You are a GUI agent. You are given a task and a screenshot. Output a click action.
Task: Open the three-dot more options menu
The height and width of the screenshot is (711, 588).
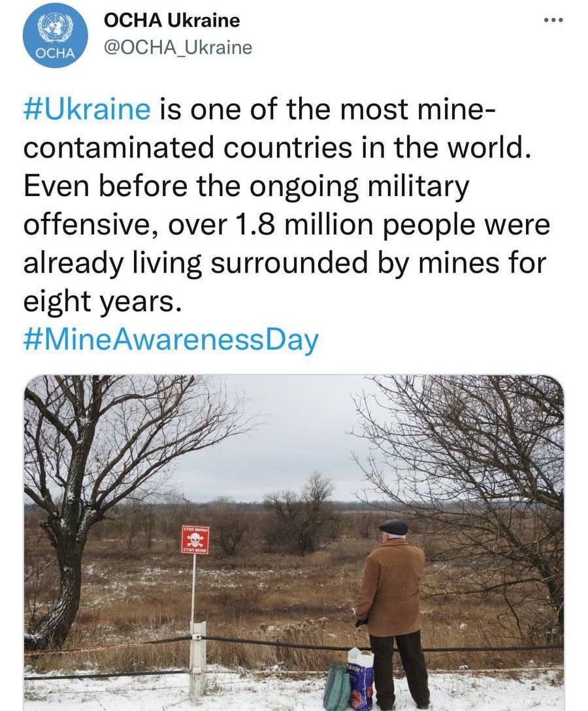pyautogui.click(x=553, y=20)
